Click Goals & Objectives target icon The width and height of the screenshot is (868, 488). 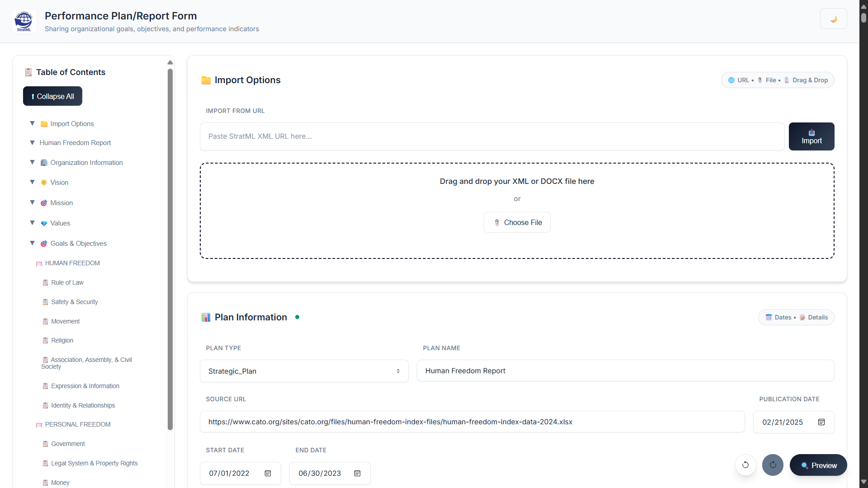(44, 244)
